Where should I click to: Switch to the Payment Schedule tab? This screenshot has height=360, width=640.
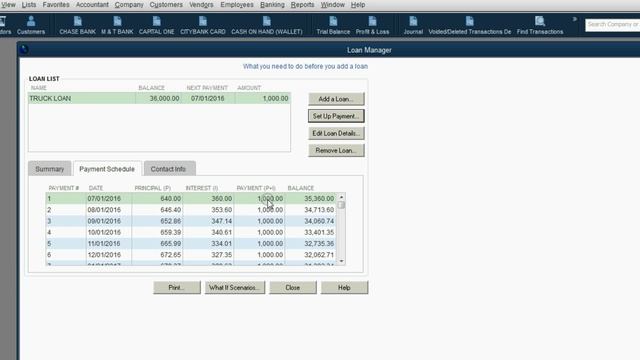(107, 169)
